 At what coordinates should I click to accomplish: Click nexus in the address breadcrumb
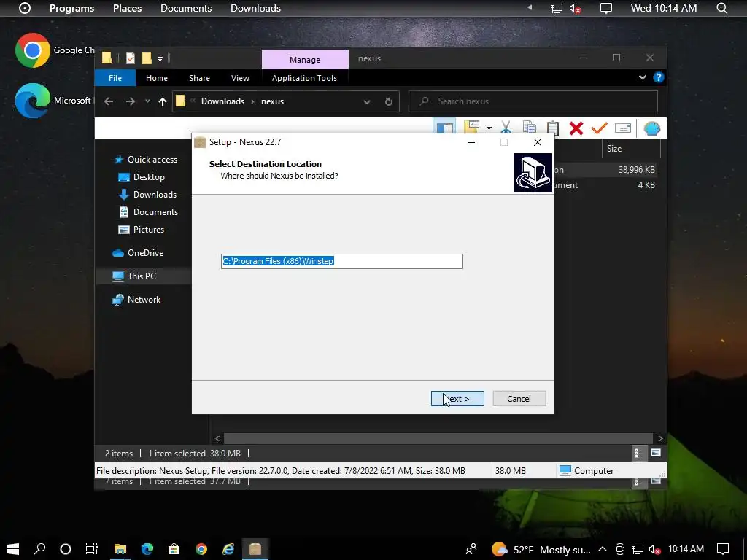pos(272,101)
